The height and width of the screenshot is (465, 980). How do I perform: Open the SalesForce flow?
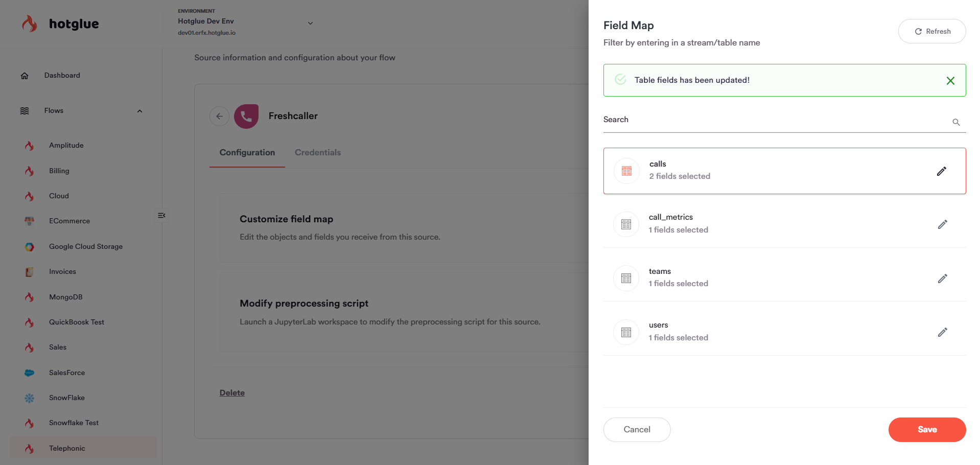[67, 373]
